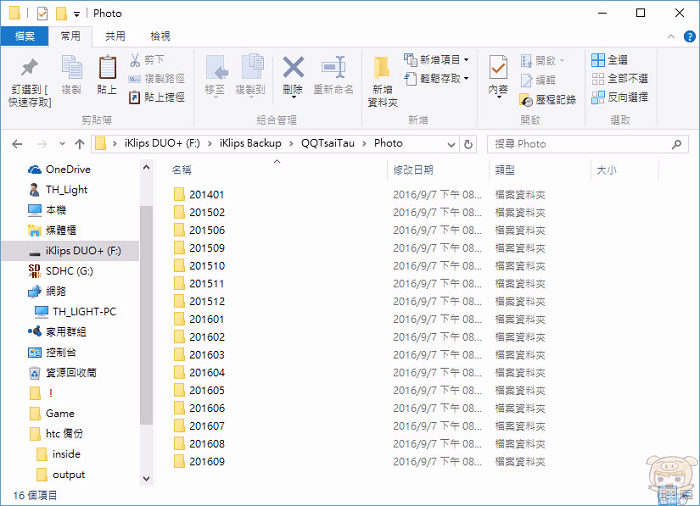Switch to the 共用 Share tab
The image size is (700, 506).
[115, 36]
